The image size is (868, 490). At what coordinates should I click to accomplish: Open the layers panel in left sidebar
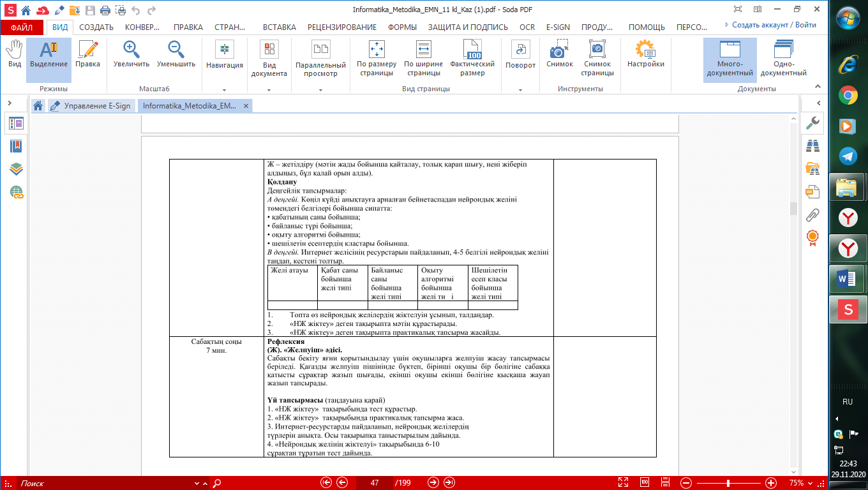[16, 169]
